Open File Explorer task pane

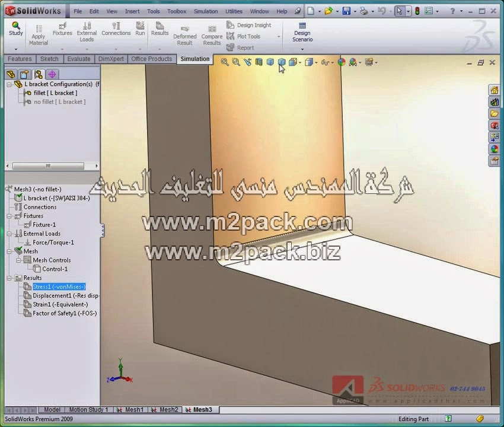pos(495,113)
